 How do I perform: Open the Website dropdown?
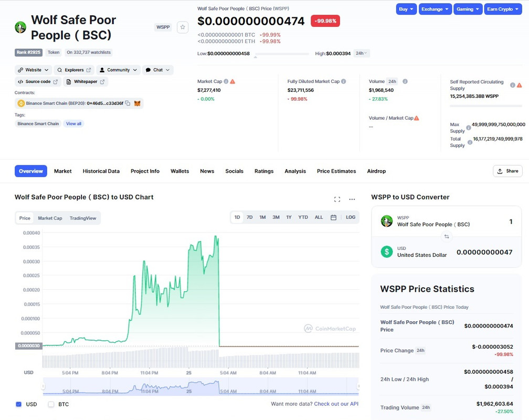click(x=33, y=70)
